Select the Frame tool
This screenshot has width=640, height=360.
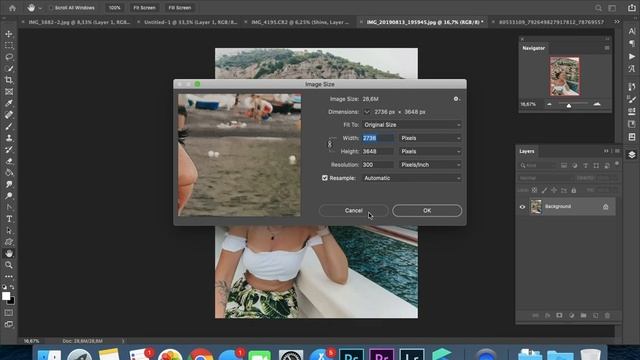(9, 92)
